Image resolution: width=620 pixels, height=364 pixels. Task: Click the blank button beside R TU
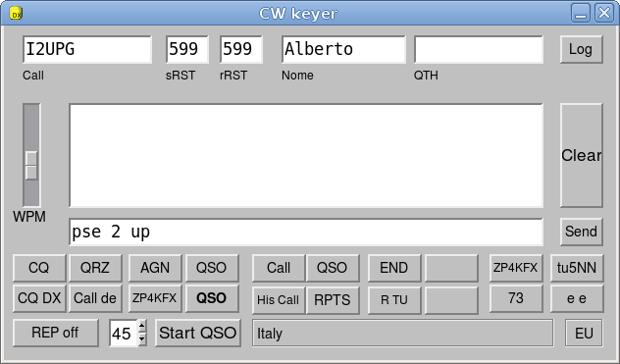coord(451,300)
